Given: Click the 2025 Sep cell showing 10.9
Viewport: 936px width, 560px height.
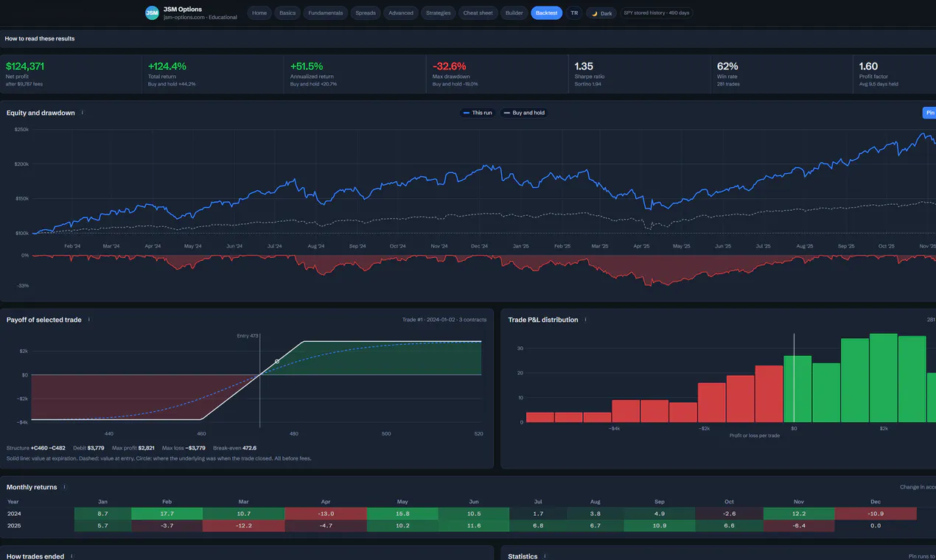Looking at the screenshot, I should tap(659, 526).
